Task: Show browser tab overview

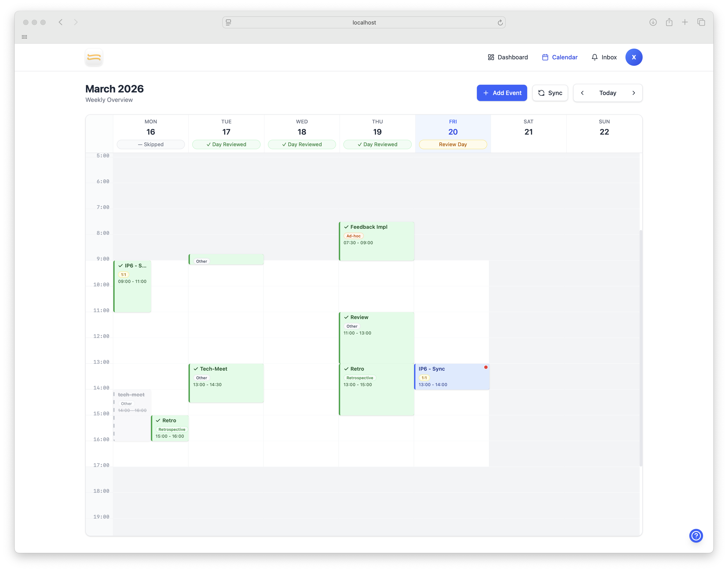Action: pos(701,22)
